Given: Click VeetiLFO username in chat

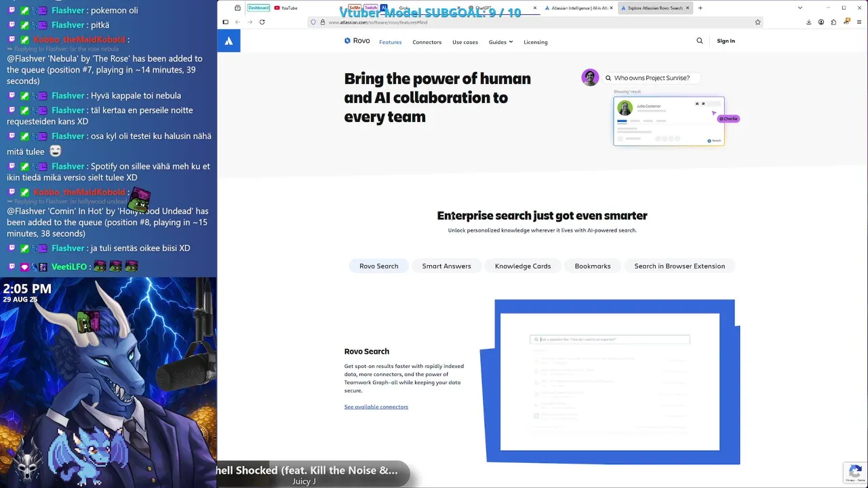Looking at the screenshot, I should click(69, 267).
